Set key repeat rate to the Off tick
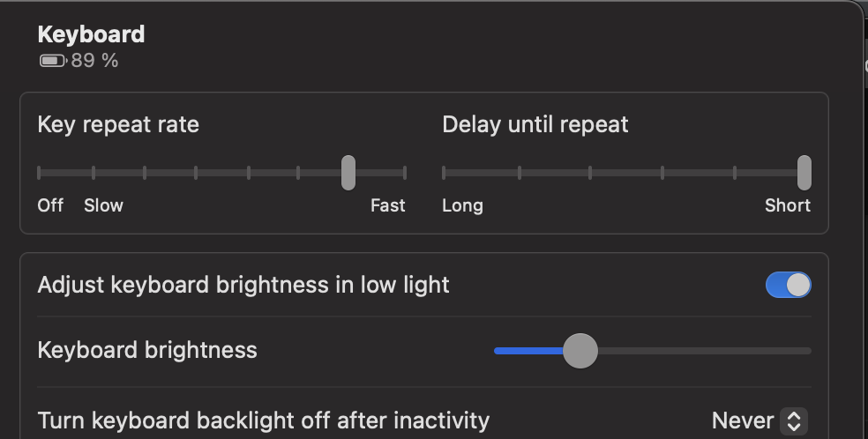 [39, 173]
